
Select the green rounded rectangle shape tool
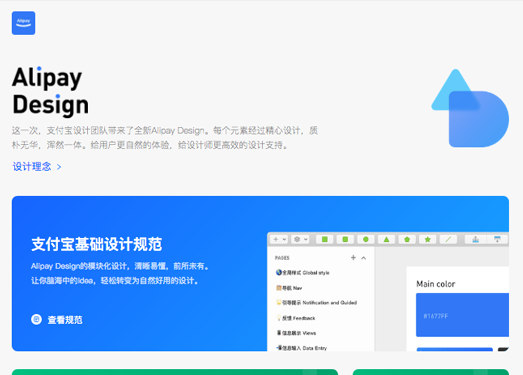[345, 239]
